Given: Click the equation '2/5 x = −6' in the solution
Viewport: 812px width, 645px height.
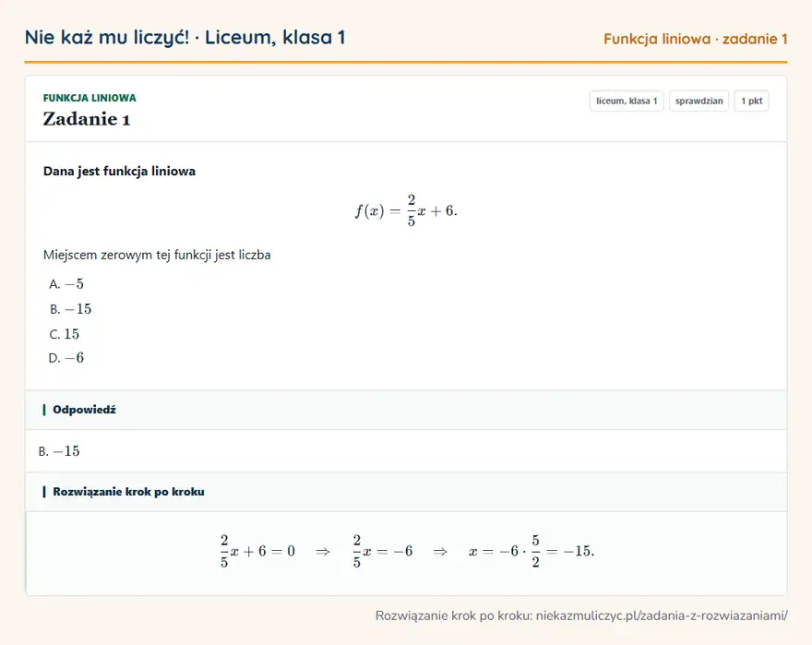Looking at the screenshot, I should coord(383,551).
